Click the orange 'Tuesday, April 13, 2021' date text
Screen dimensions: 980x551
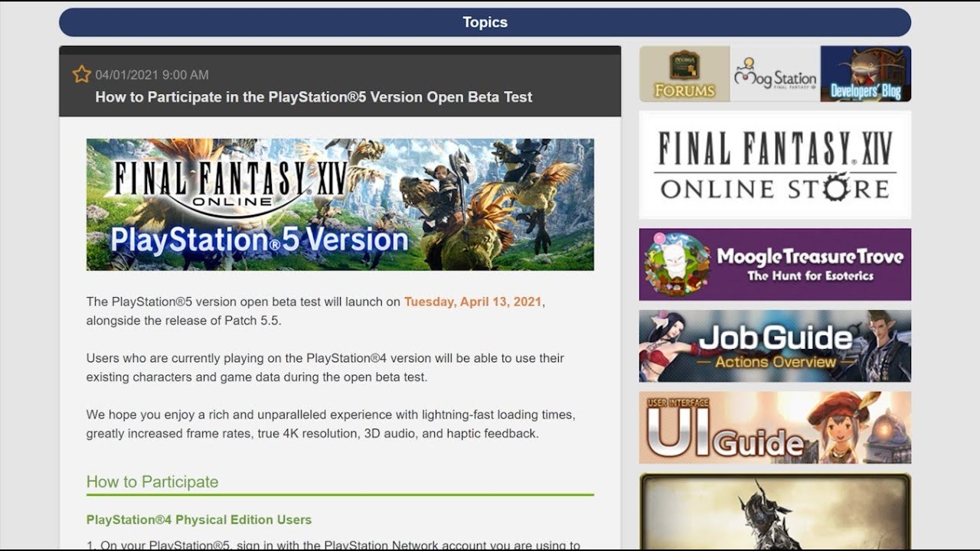click(x=474, y=302)
